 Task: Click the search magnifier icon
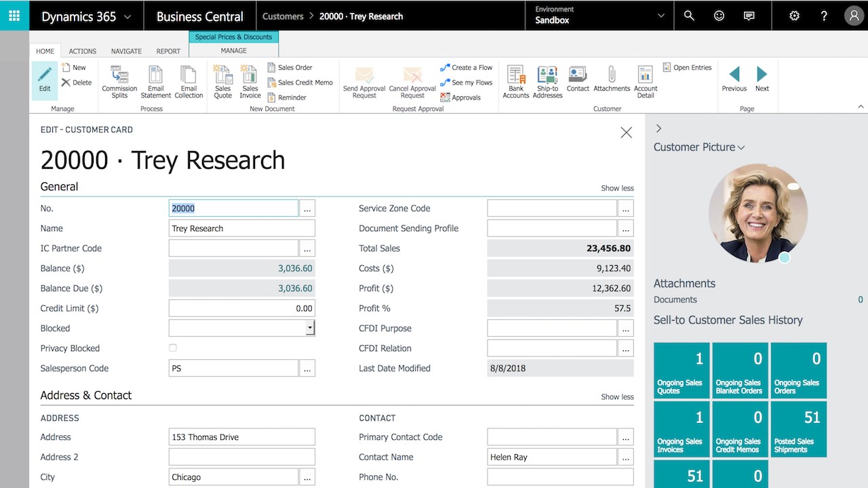tap(689, 16)
